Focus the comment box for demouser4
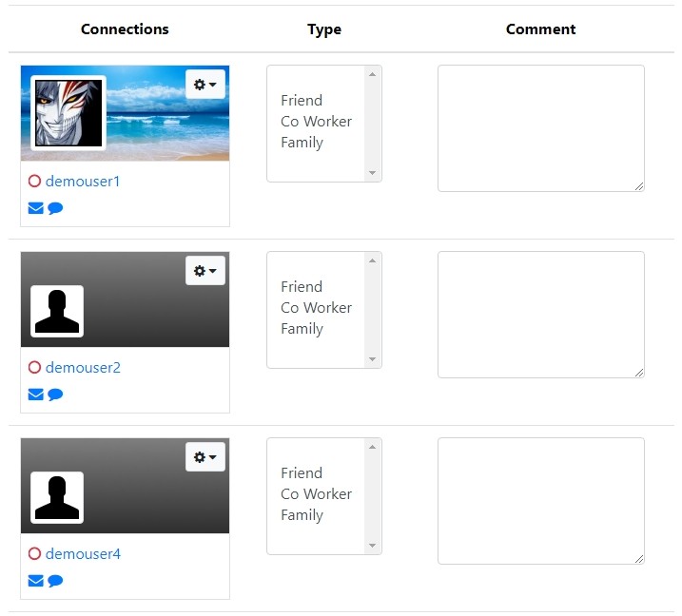This screenshot has width=682, height=616. pos(541,501)
